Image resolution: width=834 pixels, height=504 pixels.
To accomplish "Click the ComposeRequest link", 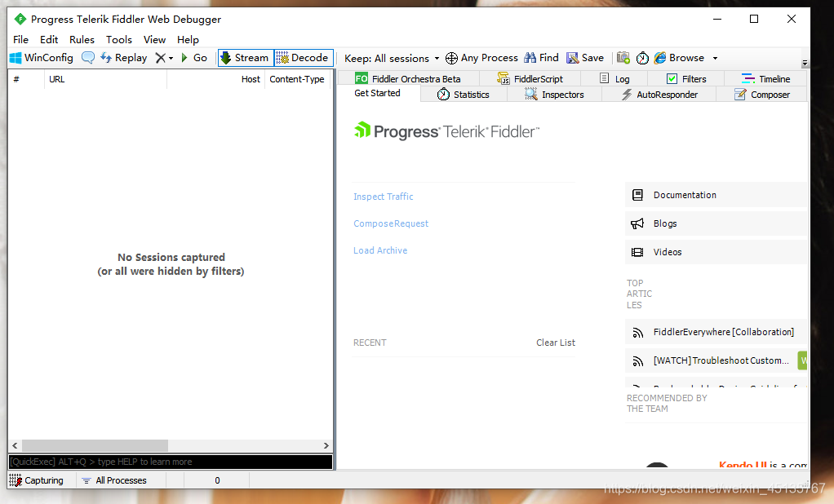I will click(x=391, y=223).
